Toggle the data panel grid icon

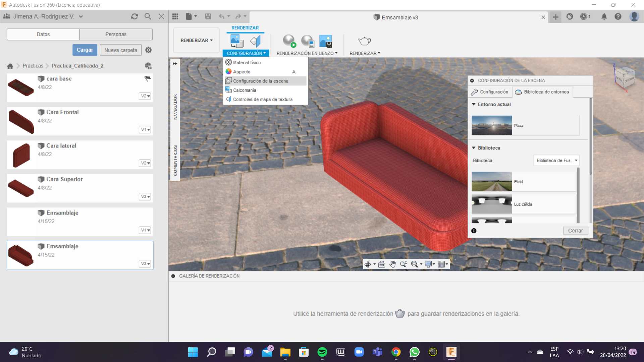pyautogui.click(x=175, y=16)
